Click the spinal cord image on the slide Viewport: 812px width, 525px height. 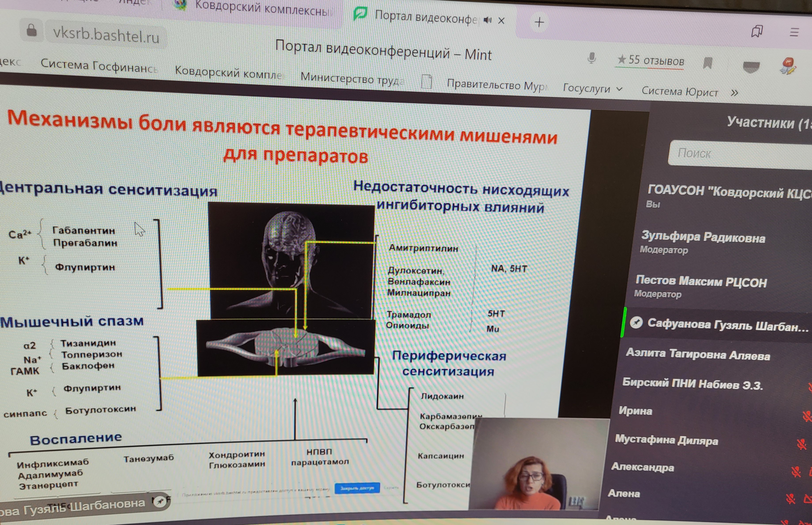pos(286,348)
